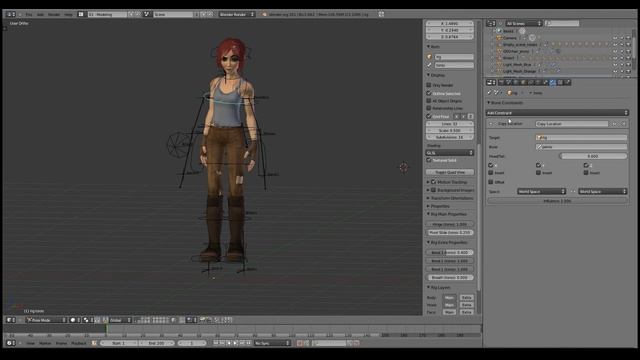Enable the Relationship Lines checkbox
This screenshot has width=640, height=360.
(429, 108)
